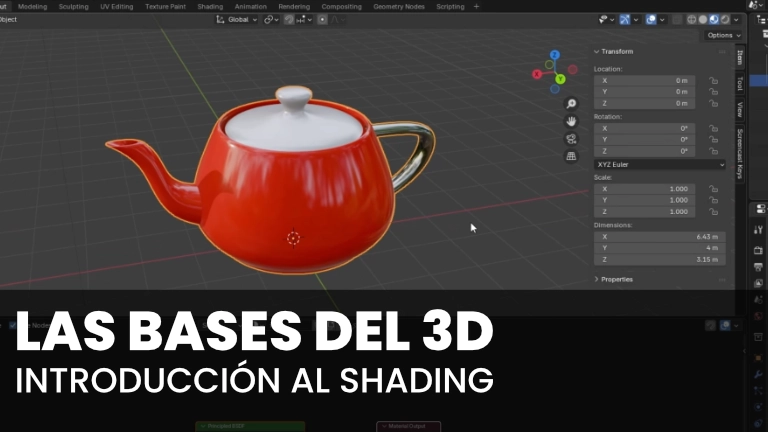This screenshot has width=768, height=432.
Task: Toggle lock on Rotation Z
Action: click(714, 151)
